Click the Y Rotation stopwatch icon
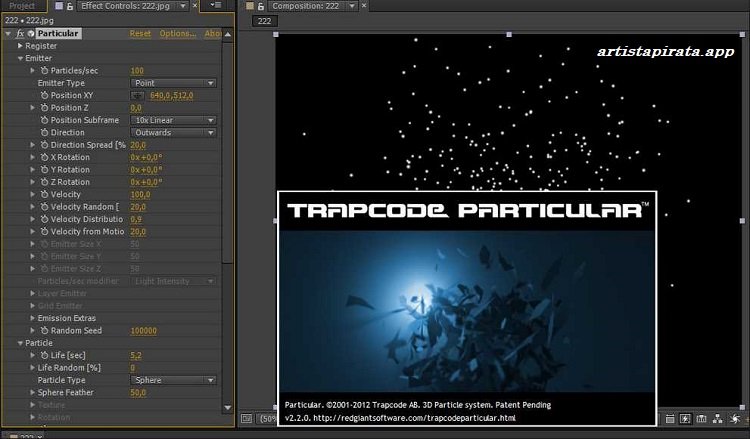 click(x=44, y=170)
